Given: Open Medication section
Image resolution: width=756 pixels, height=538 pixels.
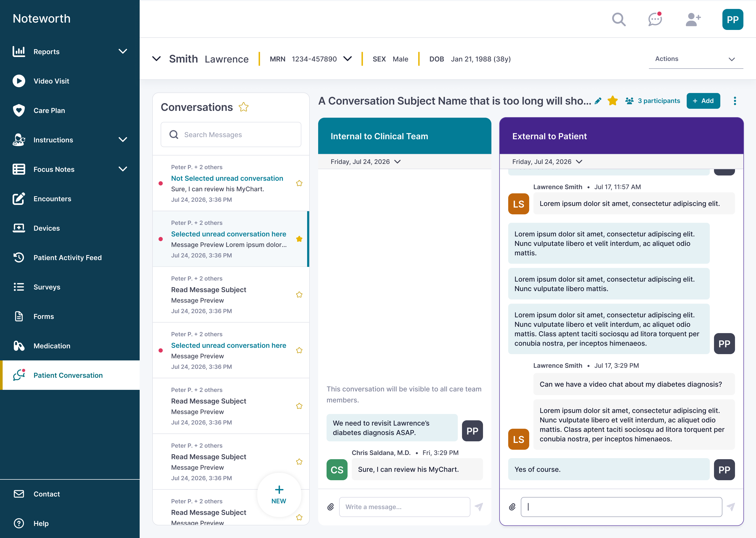Looking at the screenshot, I should coord(70,346).
